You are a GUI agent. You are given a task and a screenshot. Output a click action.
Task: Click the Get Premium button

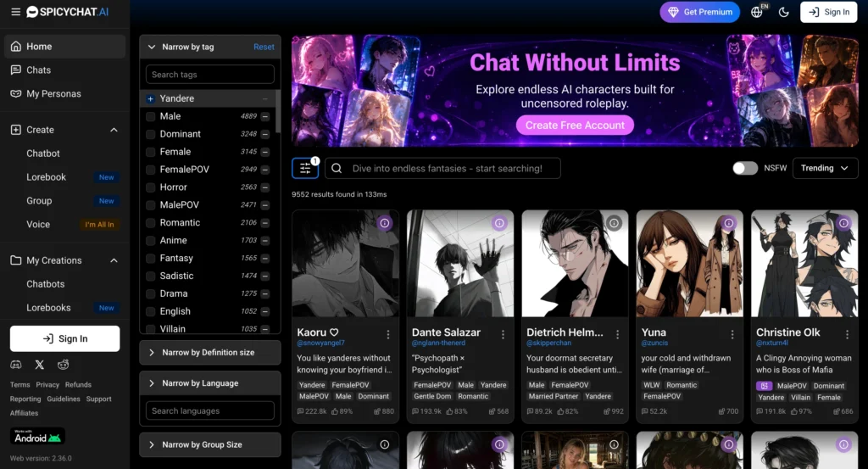[x=699, y=12]
